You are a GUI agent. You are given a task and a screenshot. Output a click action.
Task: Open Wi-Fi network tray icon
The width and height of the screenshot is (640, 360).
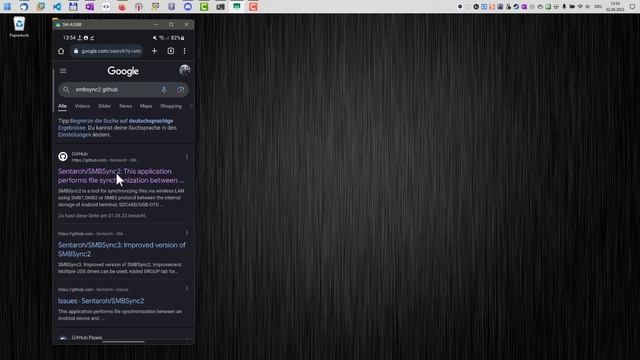point(580,7)
